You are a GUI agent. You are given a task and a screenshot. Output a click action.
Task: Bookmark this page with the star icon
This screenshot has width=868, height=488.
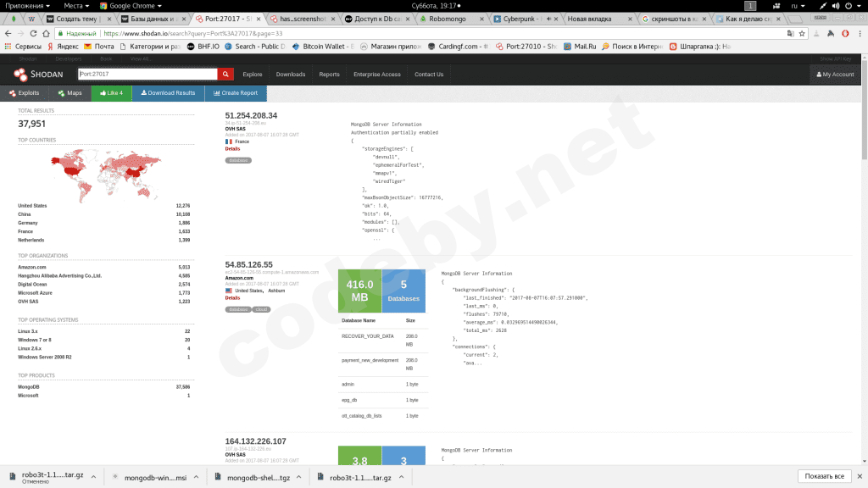point(802,33)
